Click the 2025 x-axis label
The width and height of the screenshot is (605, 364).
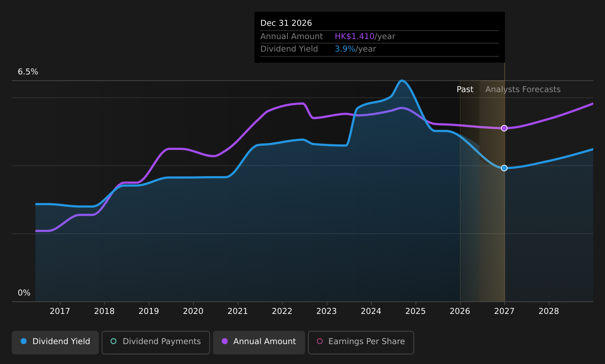[x=416, y=311]
